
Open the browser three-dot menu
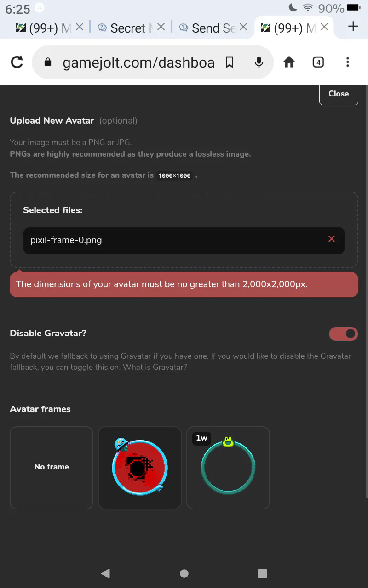click(x=348, y=62)
